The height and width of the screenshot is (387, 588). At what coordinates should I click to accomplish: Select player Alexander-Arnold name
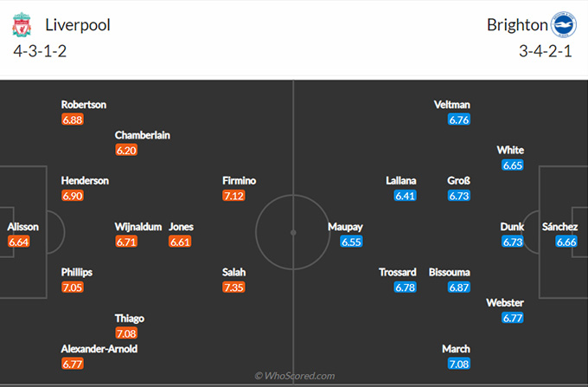tap(99, 349)
